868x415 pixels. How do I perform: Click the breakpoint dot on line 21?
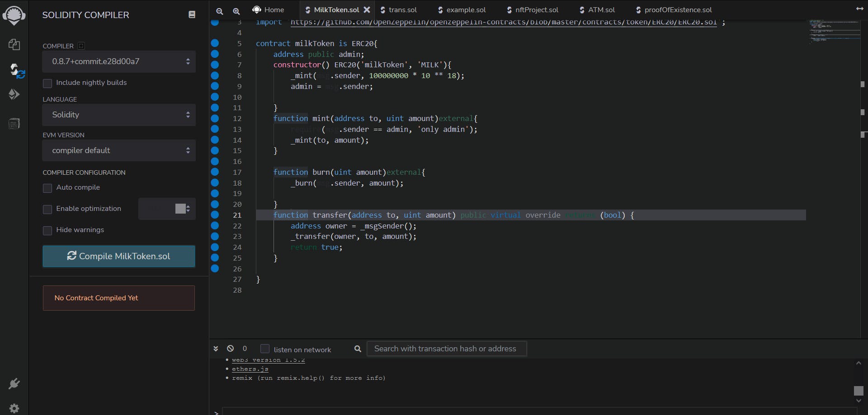coord(215,214)
